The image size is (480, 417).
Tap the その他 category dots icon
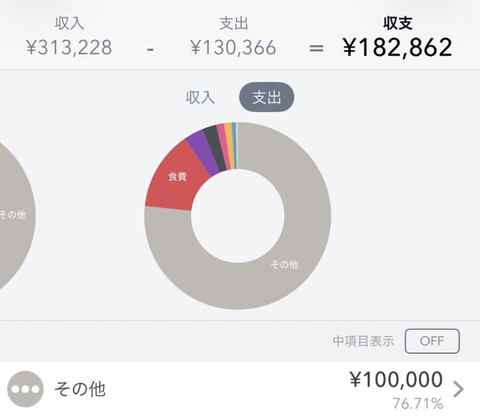coord(25,389)
